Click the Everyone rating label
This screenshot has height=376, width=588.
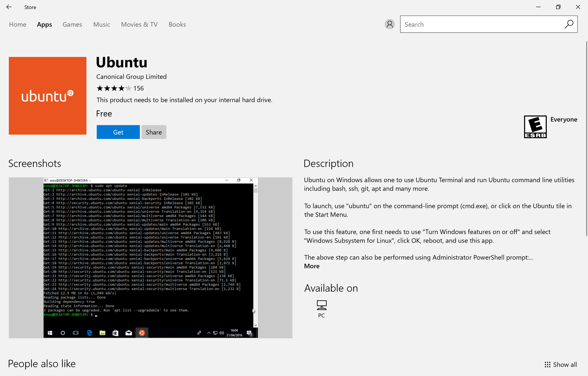point(564,119)
